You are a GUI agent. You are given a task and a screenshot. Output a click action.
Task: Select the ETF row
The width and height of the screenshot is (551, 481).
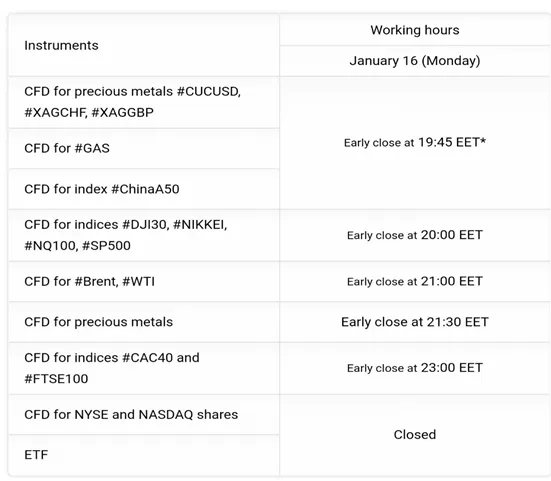click(x=144, y=455)
